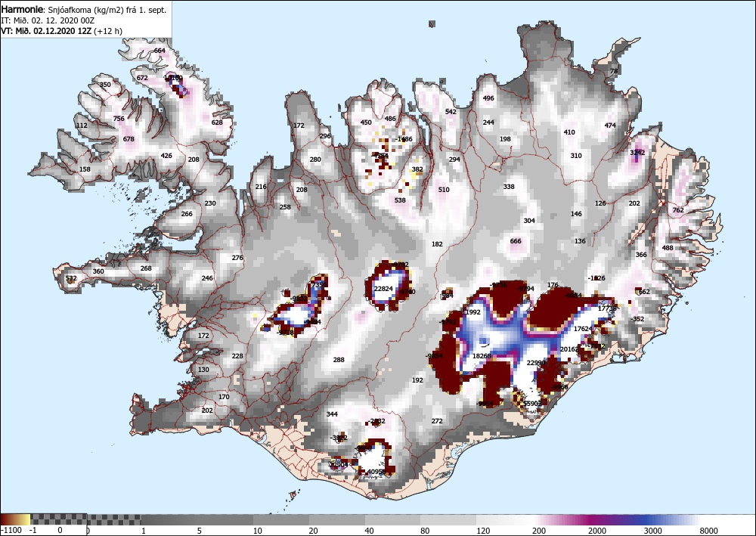Click the map value 762
The width and height of the screenshot is (756, 536).
point(678,210)
